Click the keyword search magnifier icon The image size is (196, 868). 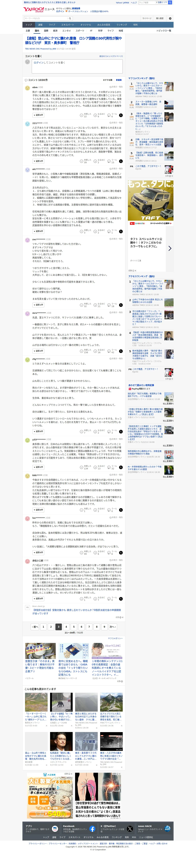[x=70, y=18]
